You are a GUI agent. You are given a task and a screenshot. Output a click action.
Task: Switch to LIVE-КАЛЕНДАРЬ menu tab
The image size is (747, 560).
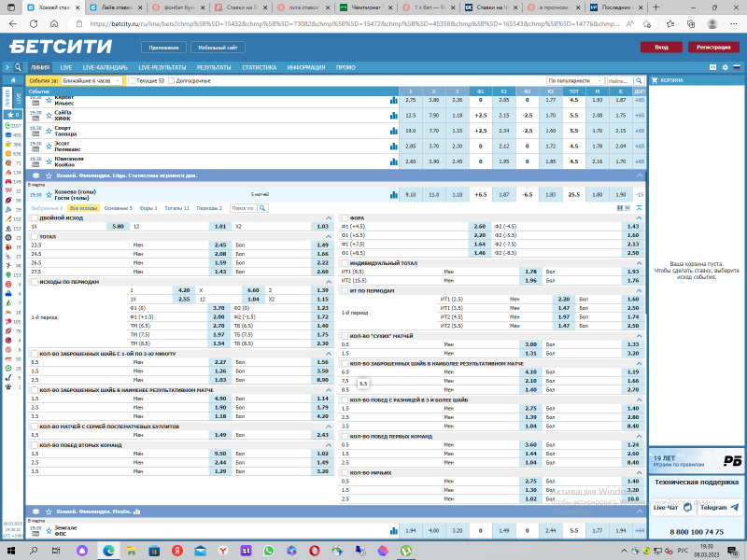tap(105, 67)
